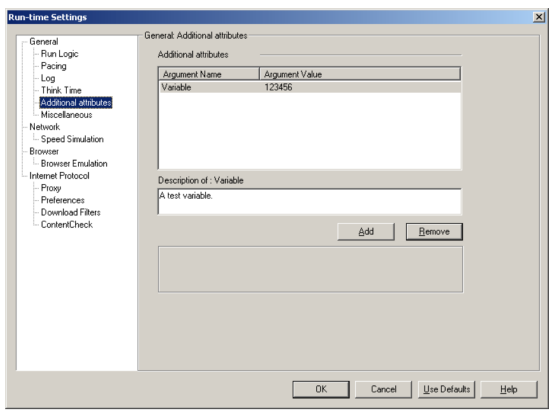This screenshot has width=554, height=416.
Task: Open Proxy settings
Action: point(51,188)
